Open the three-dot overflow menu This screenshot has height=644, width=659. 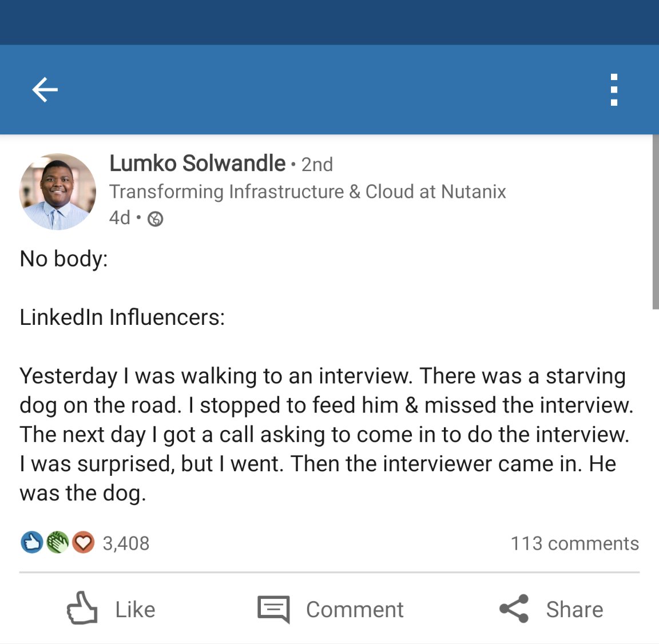(614, 90)
